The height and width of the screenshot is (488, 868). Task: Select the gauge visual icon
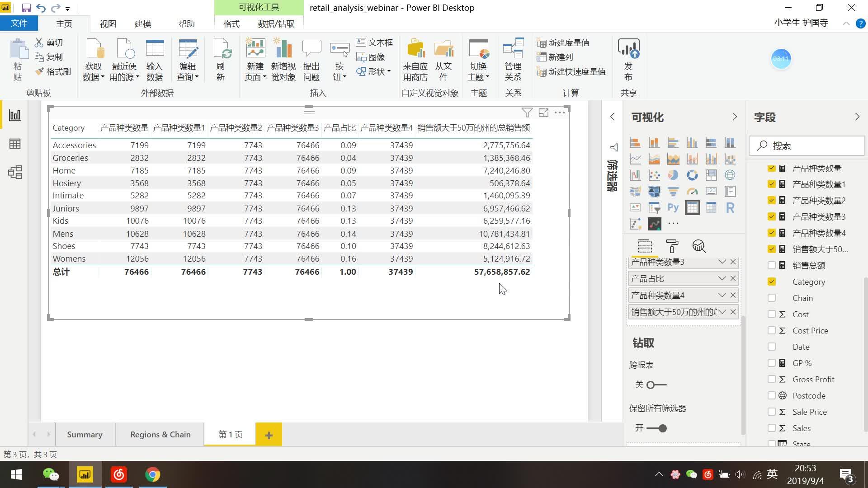tap(692, 191)
